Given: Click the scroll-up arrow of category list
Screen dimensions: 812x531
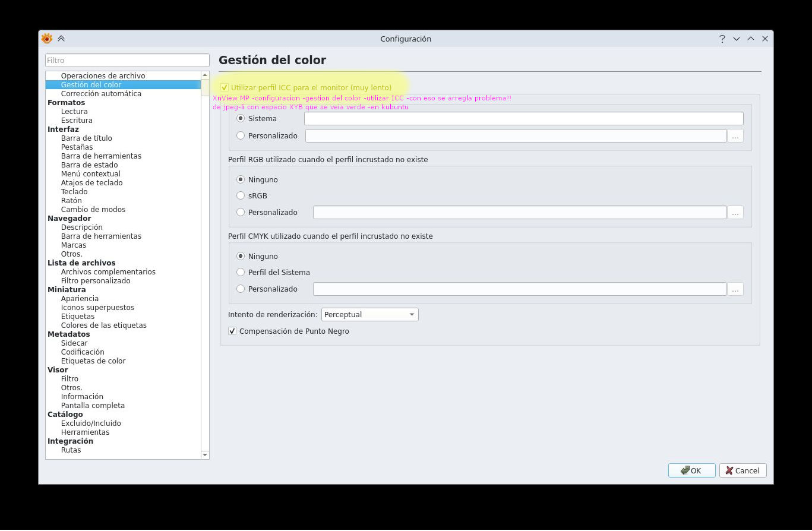Looking at the screenshot, I should 205,75.
